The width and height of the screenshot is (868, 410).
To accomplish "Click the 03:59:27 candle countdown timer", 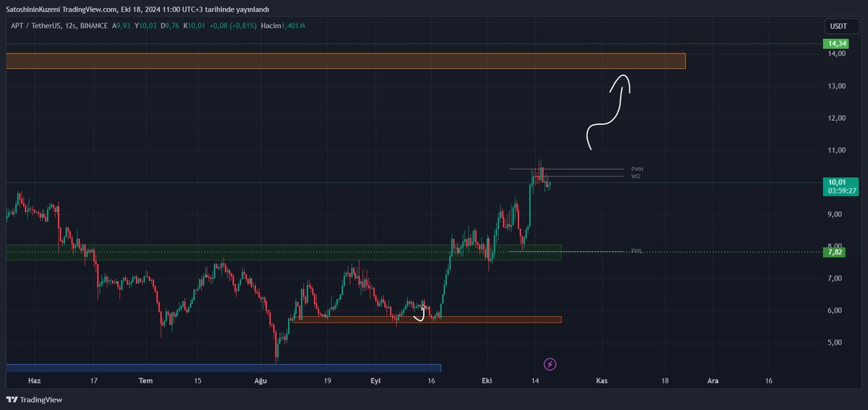I will tap(841, 191).
